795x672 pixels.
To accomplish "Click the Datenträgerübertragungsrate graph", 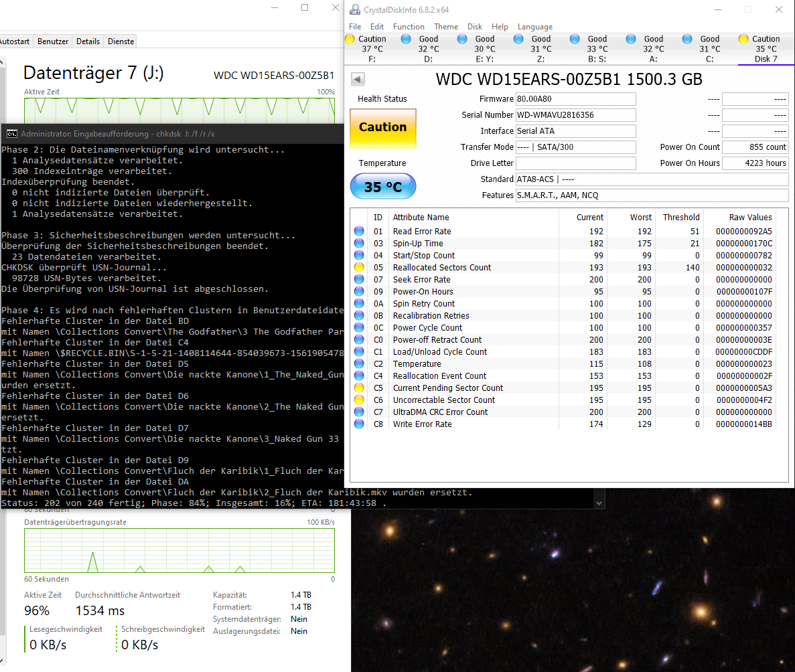I will (x=179, y=550).
